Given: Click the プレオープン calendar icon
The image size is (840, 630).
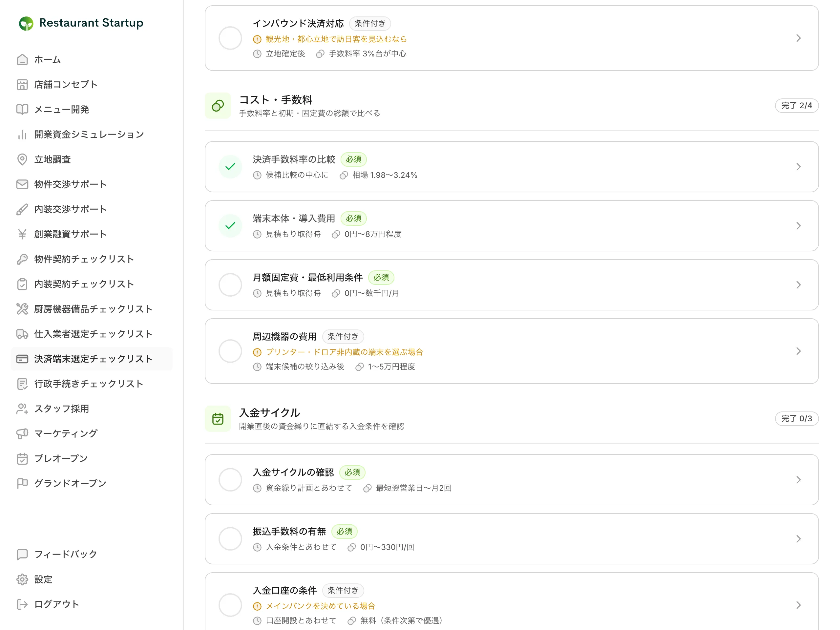Looking at the screenshot, I should point(22,458).
